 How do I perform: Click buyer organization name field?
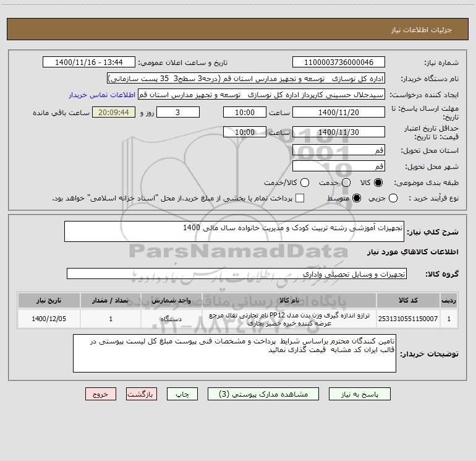[246, 79]
